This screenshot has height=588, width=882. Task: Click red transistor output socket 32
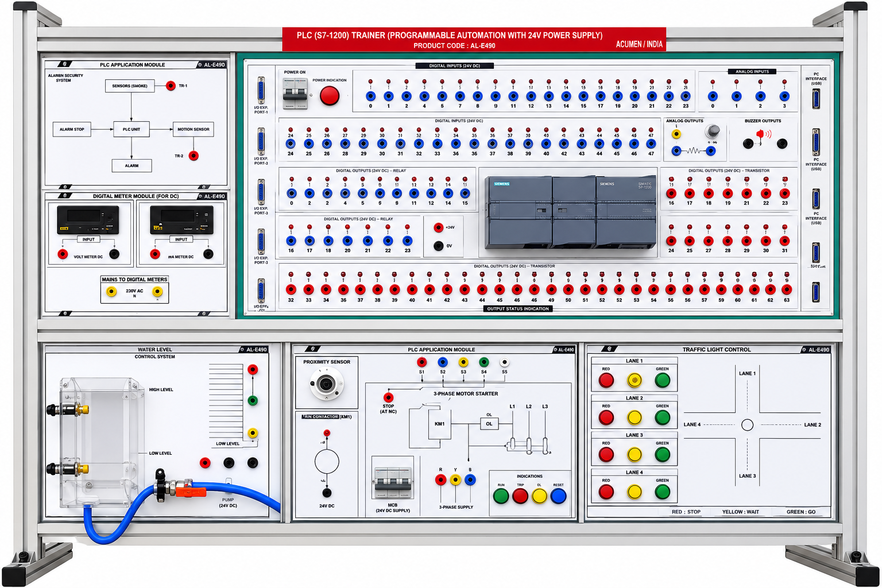point(291,289)
